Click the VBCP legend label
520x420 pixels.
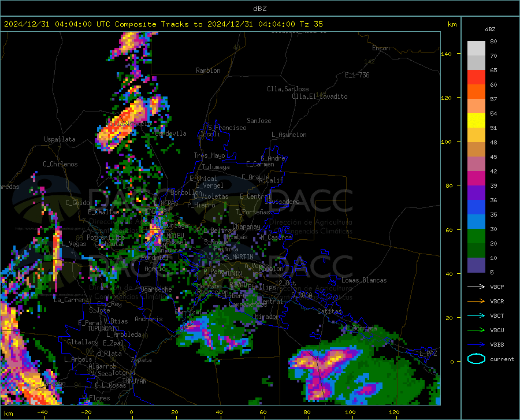(497, 287)
